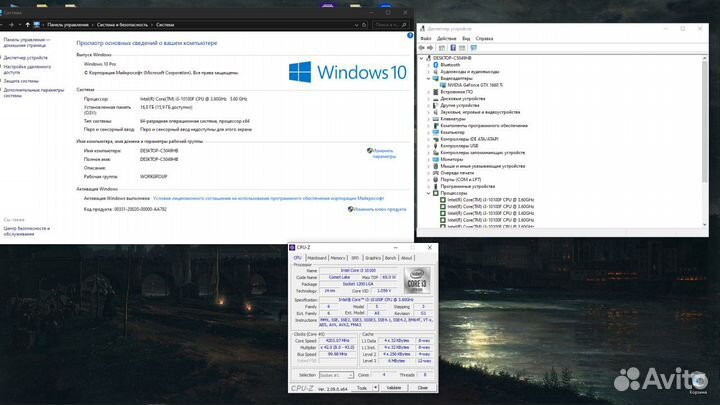This screenshot has width=720, height=405.
Task: Collapse the Видеоадаптеры category
Action: click(428, 79)
